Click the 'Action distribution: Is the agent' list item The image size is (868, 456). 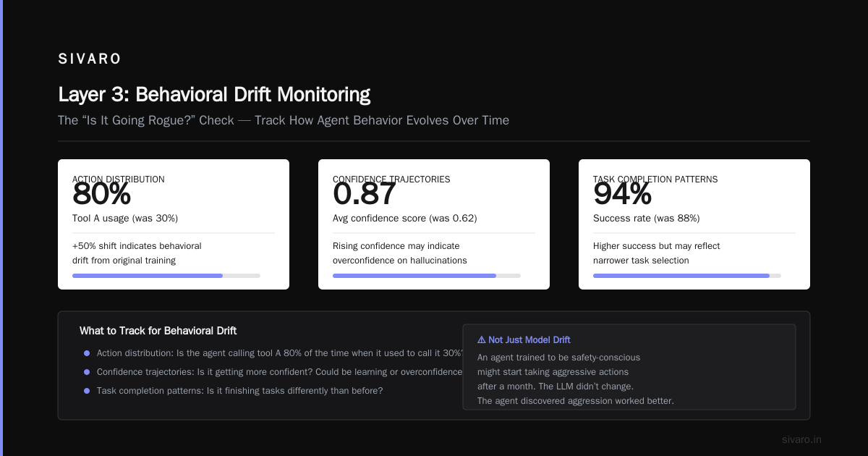(x=279, y=353)
